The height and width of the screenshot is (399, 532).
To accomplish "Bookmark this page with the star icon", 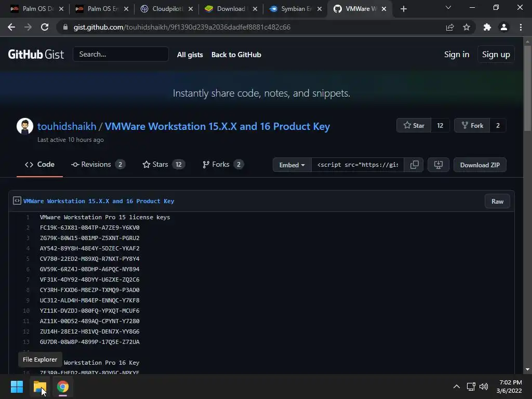I will 467,27.
